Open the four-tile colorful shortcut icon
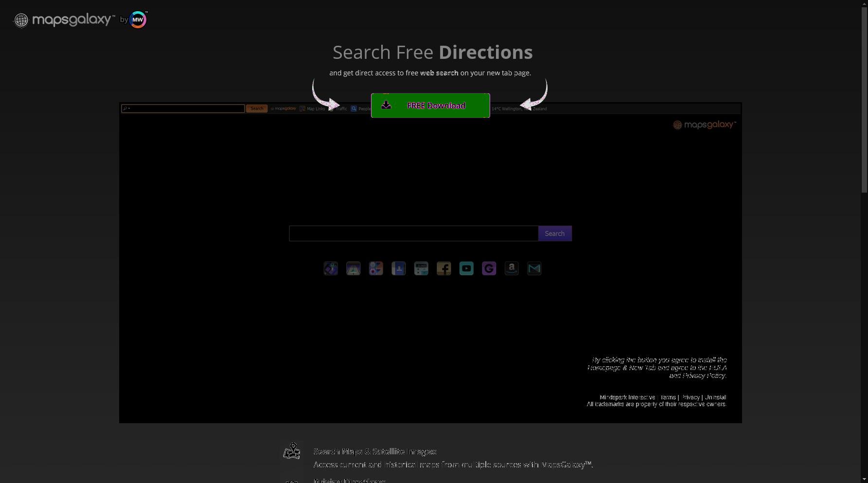 pos(376,268)
